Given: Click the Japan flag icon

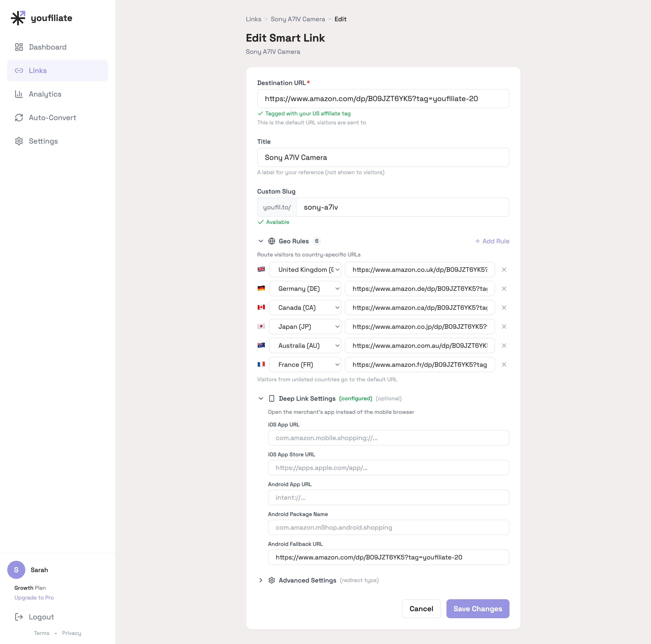Looking at the screenshot, I should 261,326.
